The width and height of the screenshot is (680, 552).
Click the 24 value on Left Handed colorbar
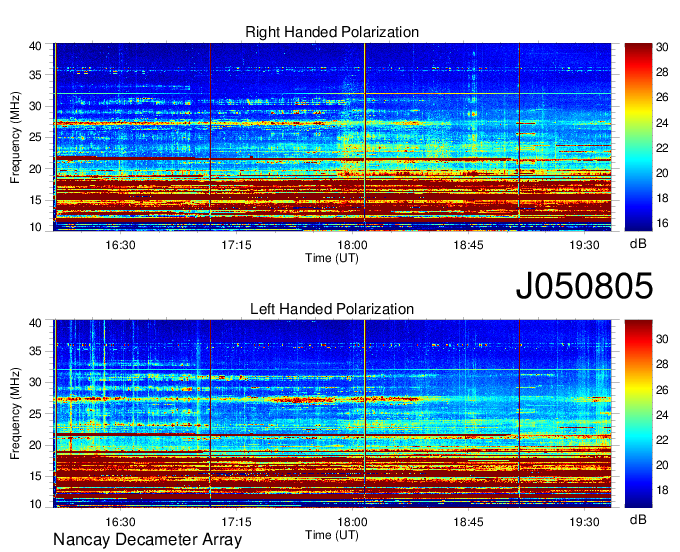[662, 415]
